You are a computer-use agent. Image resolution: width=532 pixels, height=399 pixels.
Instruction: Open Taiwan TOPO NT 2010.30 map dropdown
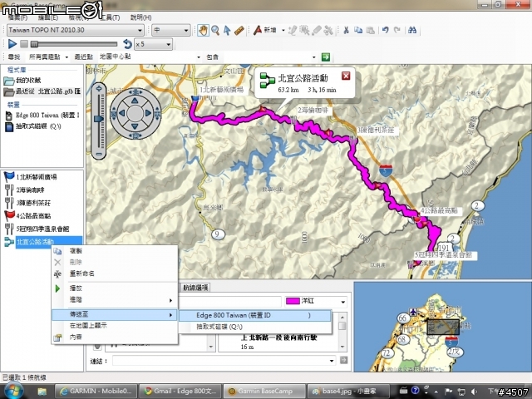pos(140,30)
